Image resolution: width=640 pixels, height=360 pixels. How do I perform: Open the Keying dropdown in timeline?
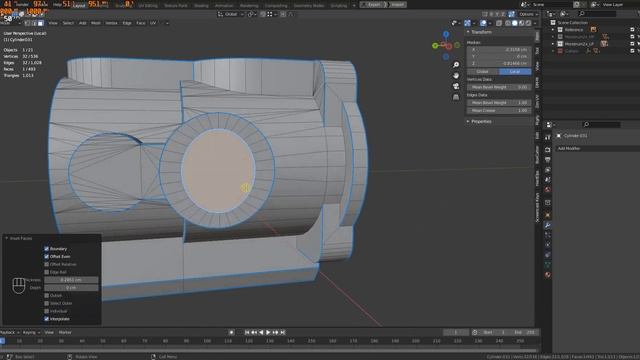[x=31, y=332]
